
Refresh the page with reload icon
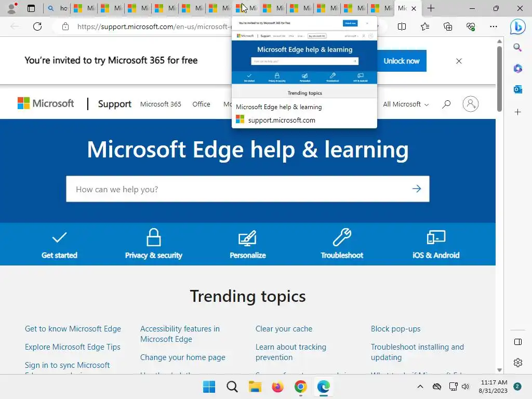tap(37, 26)
